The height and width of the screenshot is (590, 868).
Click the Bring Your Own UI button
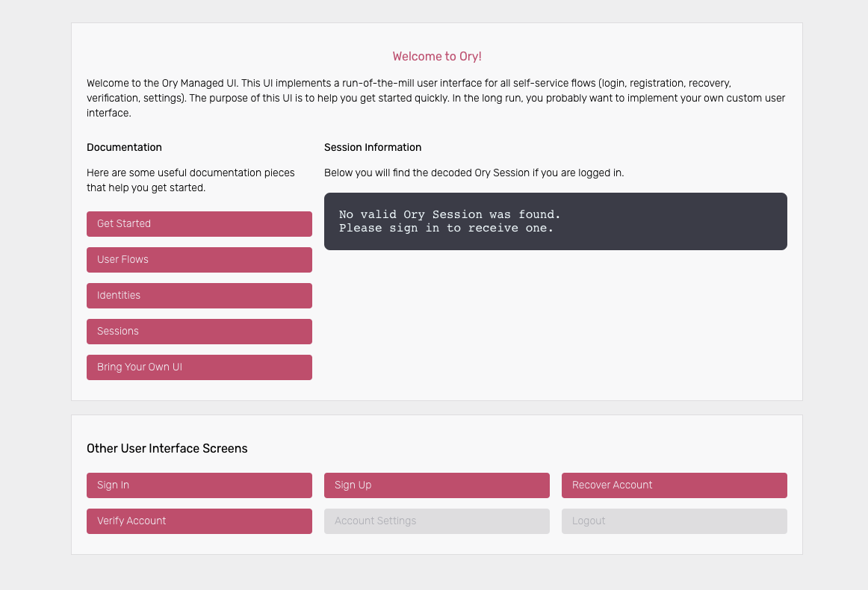point(199,367)
